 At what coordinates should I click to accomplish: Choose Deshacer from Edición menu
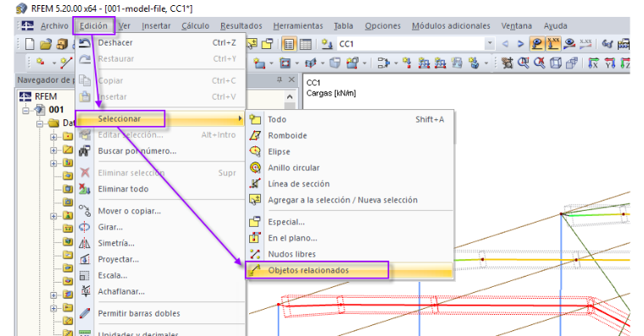click(x=160, y=42)
